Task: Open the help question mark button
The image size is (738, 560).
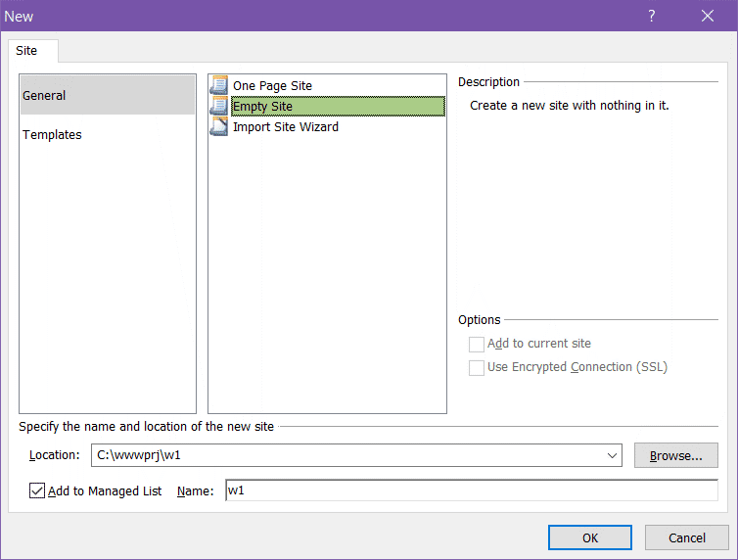Action: tap(652, 16)
